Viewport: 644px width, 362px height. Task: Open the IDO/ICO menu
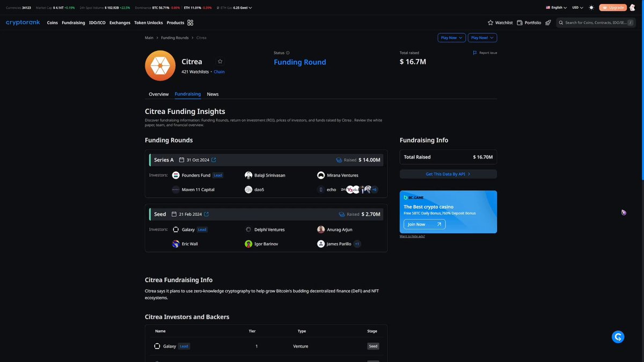tap(98, 23)
